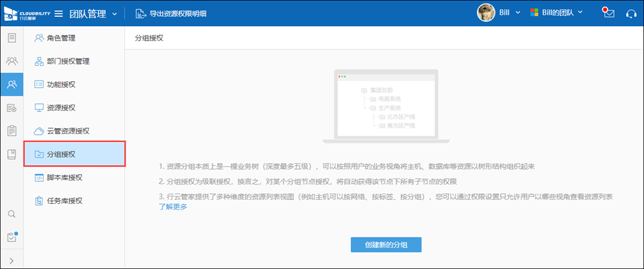Open the search icon in left rail

click(11, 214)
